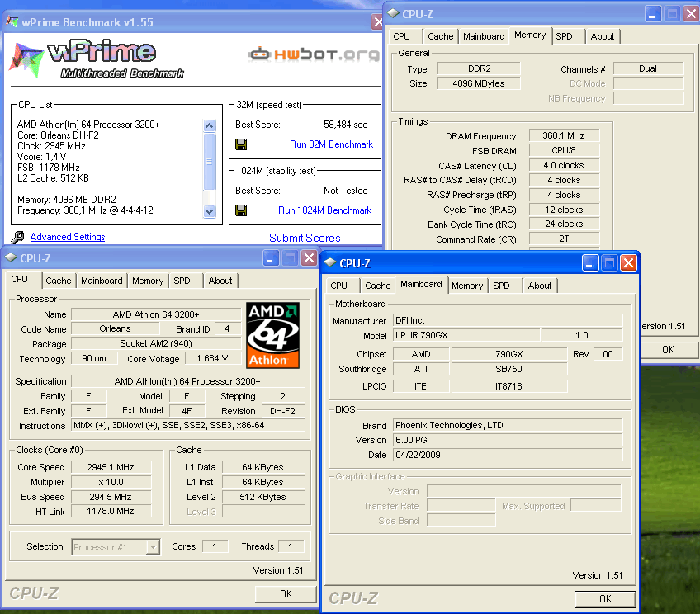Select Mainboard tab in the Mainboard window
Viewport: 700px width, 614px height.
[421, 284]
